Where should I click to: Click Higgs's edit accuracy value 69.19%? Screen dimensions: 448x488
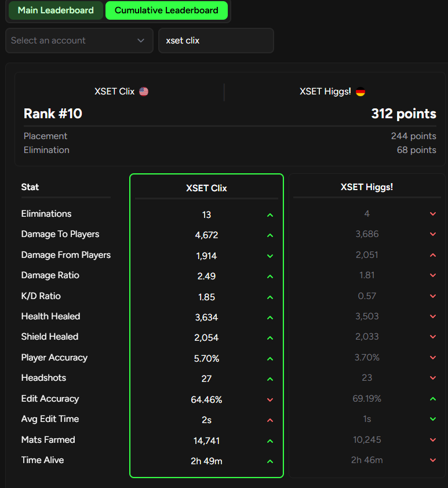coord(367,399)
